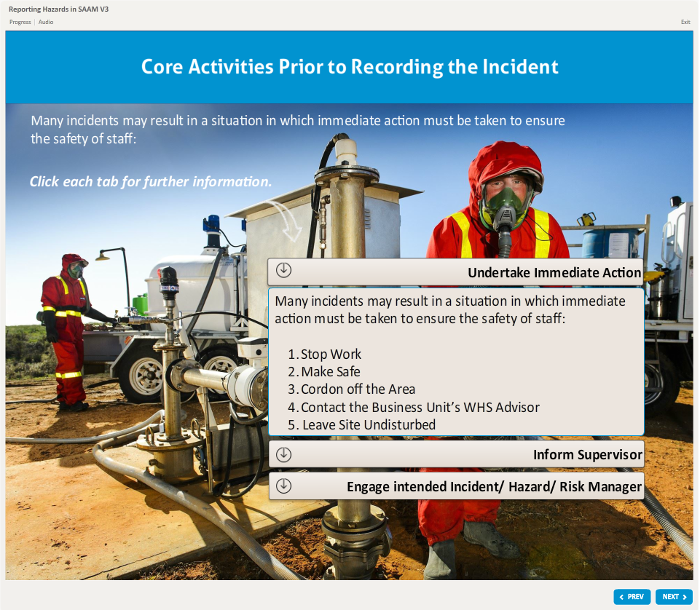Click the arrow icon on Undertake Immediate Action
This screenshot has width=700, height=610.
[x=283, y=270]
